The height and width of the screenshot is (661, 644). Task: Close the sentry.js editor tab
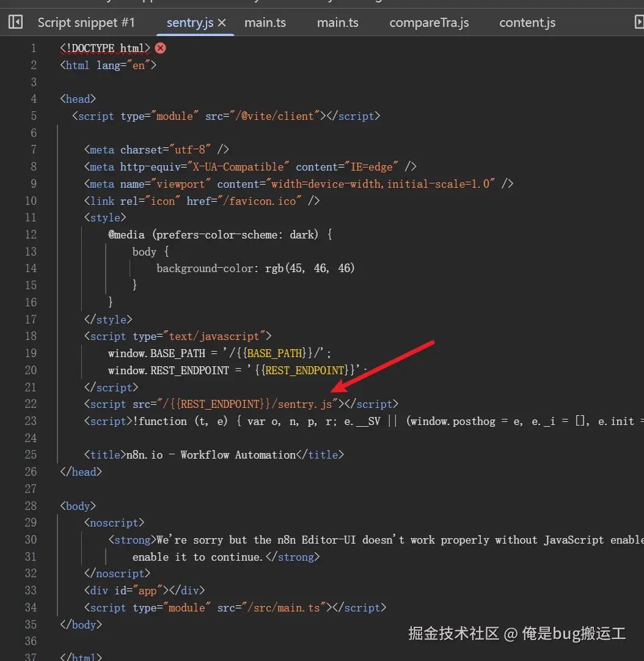pyautogui.click(x=222, y=22)
